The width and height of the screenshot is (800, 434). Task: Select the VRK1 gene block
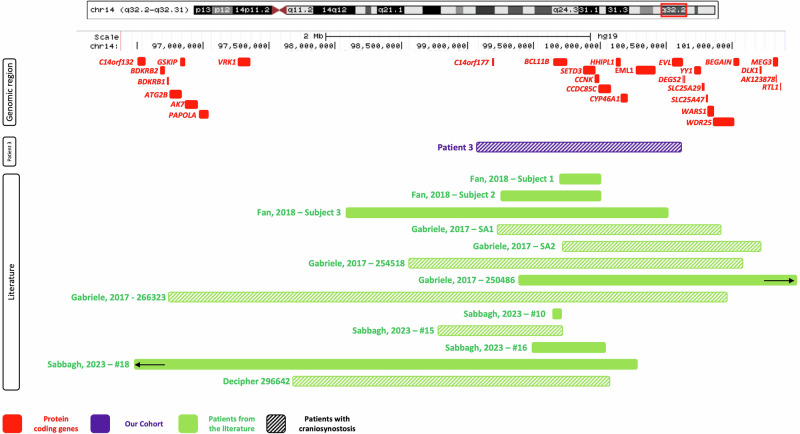(243, 62)
